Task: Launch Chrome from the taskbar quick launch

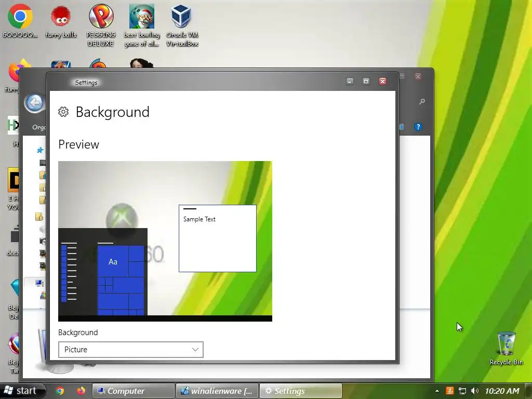Action: click(x=60, y=391)
